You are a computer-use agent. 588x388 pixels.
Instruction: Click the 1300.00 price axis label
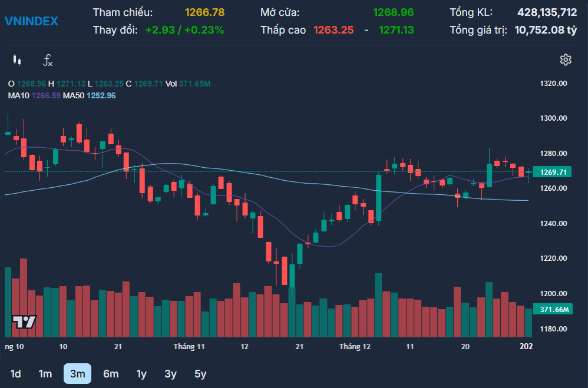(x=553, y=118)
